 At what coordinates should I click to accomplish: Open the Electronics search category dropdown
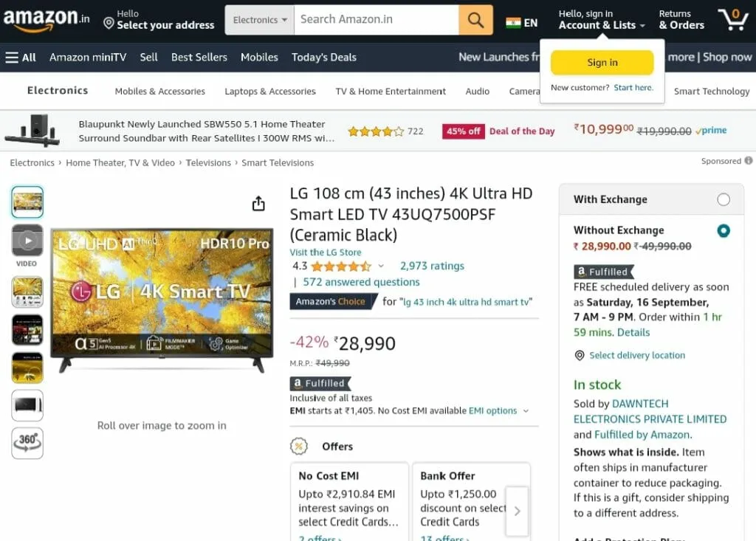click(x=259, y=20)
